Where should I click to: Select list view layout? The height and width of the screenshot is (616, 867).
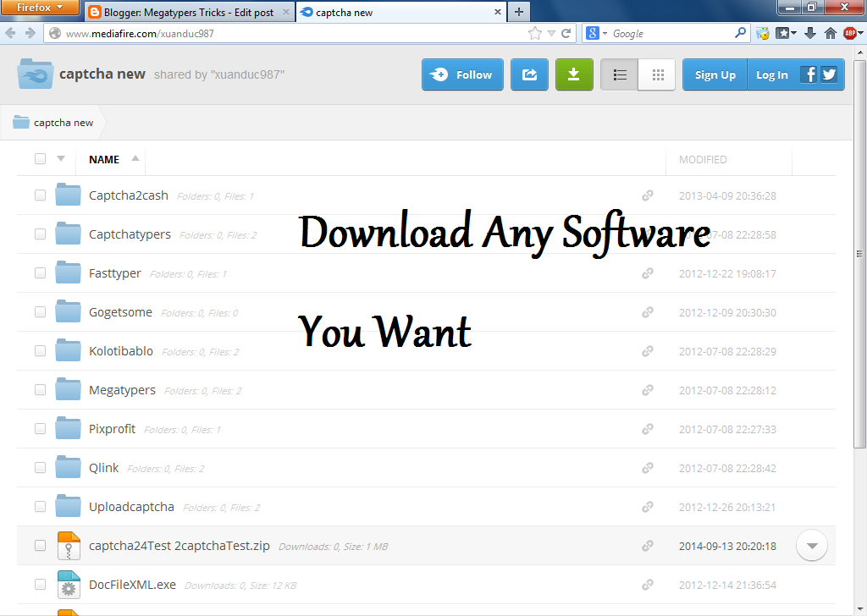619,74
